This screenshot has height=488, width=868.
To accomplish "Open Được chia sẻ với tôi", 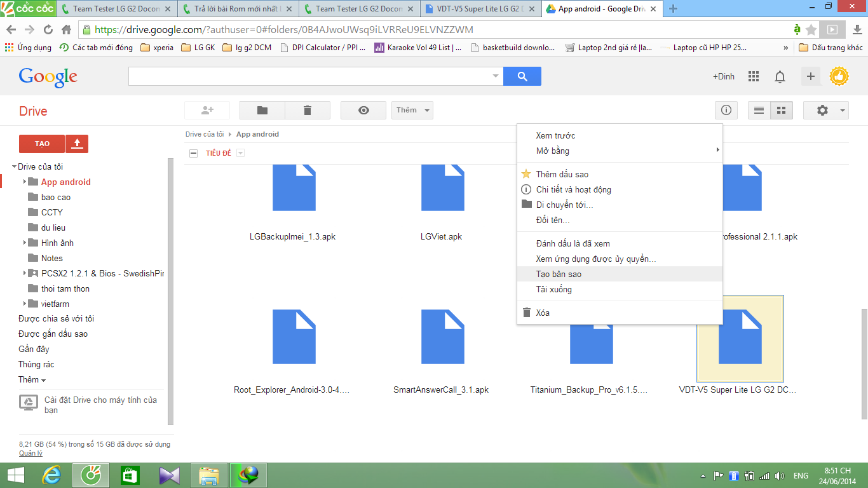I will 56,318.
